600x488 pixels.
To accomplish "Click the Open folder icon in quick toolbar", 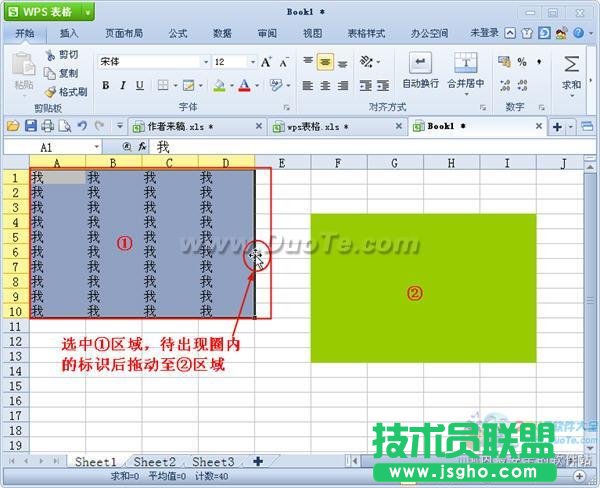I will (13, 126).
